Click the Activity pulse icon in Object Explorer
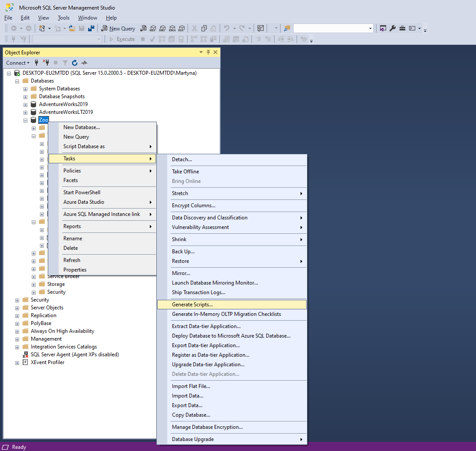Screen dimensions: 476x451 (84, 63)
